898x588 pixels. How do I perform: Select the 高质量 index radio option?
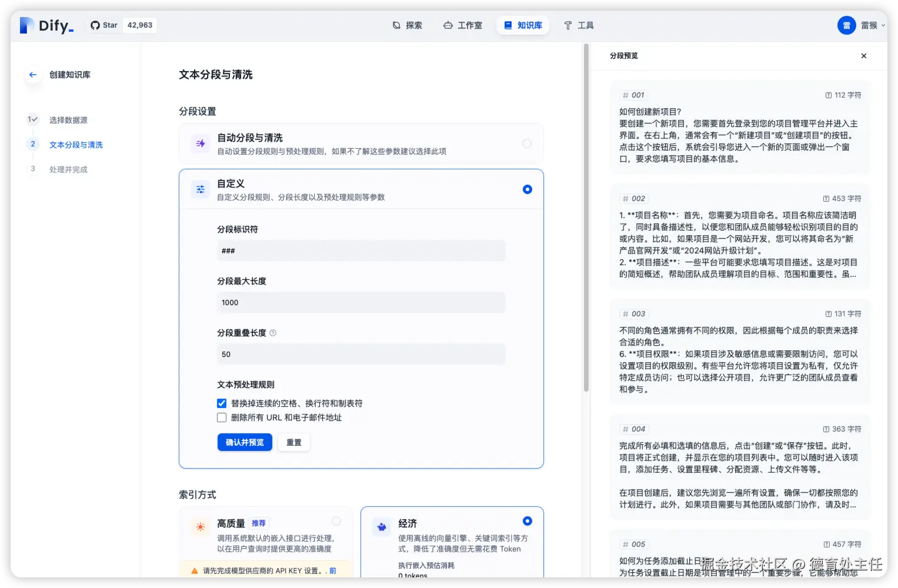(336, 521)
